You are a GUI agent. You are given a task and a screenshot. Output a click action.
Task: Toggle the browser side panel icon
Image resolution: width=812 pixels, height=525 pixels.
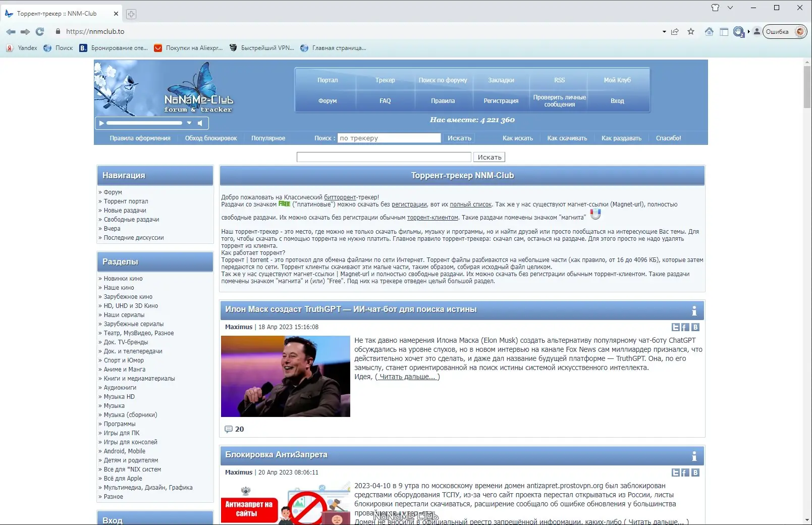click(724, 31)
